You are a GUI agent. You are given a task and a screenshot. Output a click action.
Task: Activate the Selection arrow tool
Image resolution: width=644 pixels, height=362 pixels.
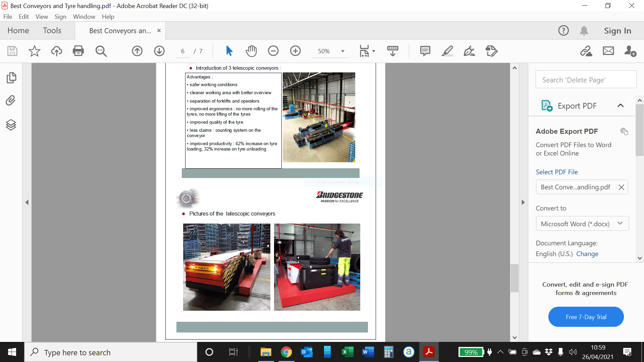(x=229, y=51)
